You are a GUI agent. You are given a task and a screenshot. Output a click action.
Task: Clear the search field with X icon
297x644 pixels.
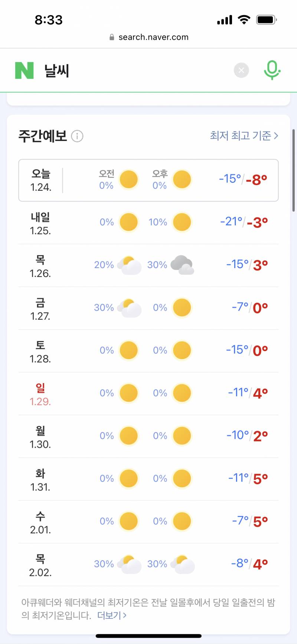[241, 70]
